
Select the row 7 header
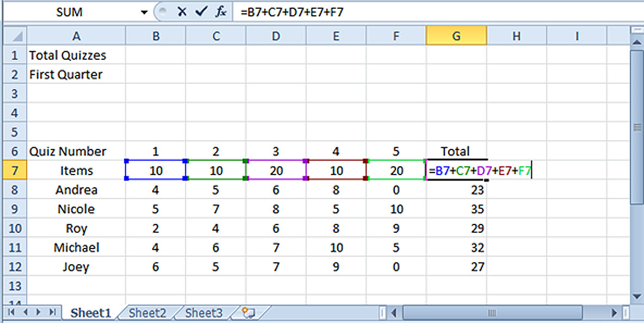click(15, 171)
